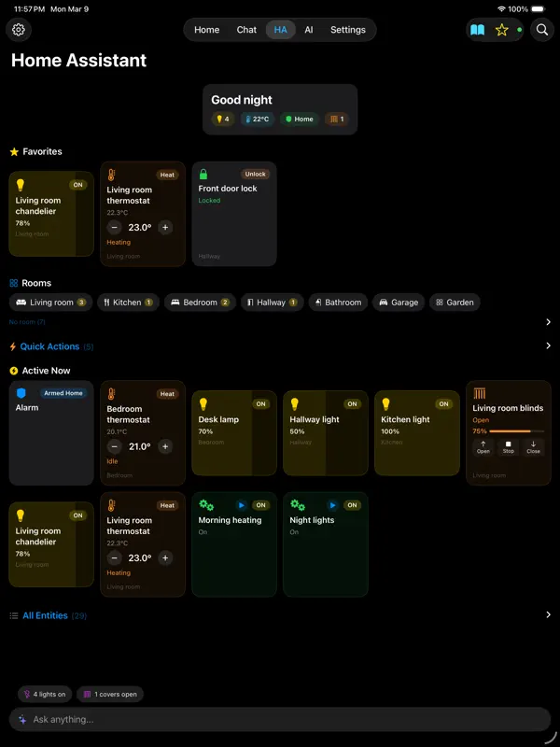Click the Living room blinds 75% position slider
The height and width of the screenshot is (747, 560).
pyautogui.click(x=517, y=431)
